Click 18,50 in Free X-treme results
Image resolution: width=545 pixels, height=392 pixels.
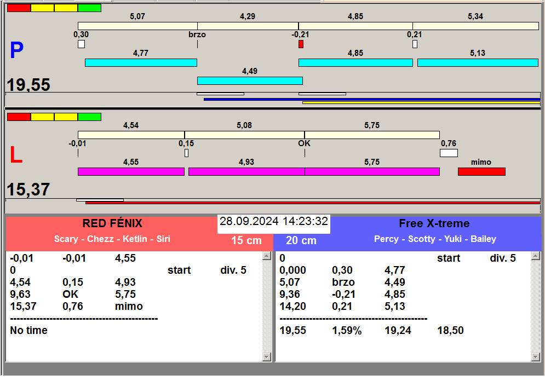(x=450, y=331)
